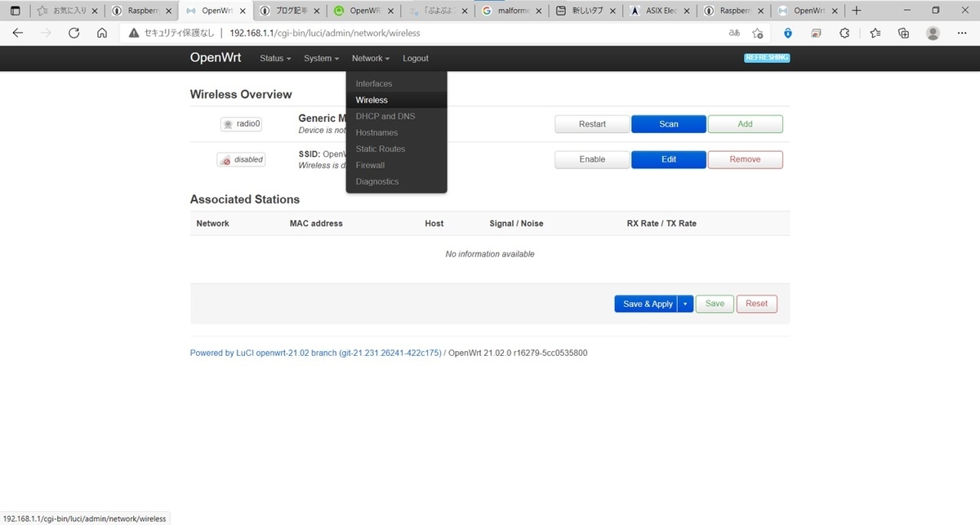Click the Signal / Noise column header
Screen dimensions: 980x525
[x=516, y=223]
